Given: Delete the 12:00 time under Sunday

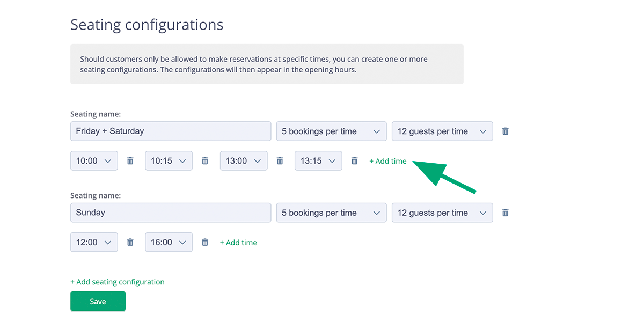Looking at the screenshot, I should click(x=130, y=242).
